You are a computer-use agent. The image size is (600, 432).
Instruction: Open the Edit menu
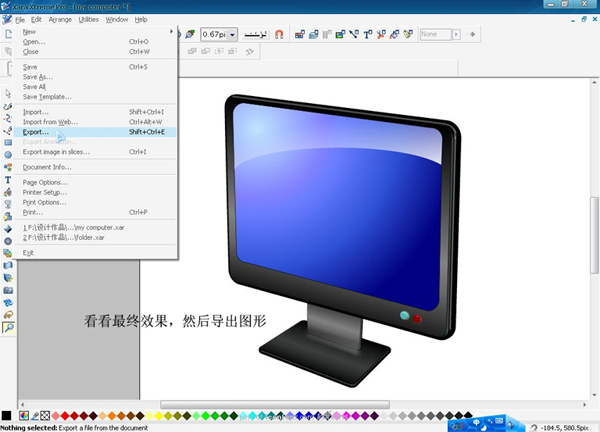point(36,20)
